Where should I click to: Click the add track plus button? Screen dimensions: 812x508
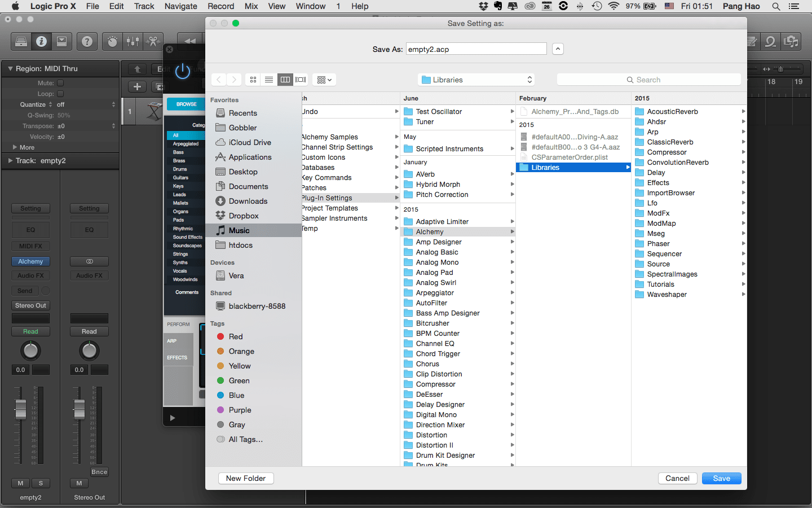pos(137,86)
